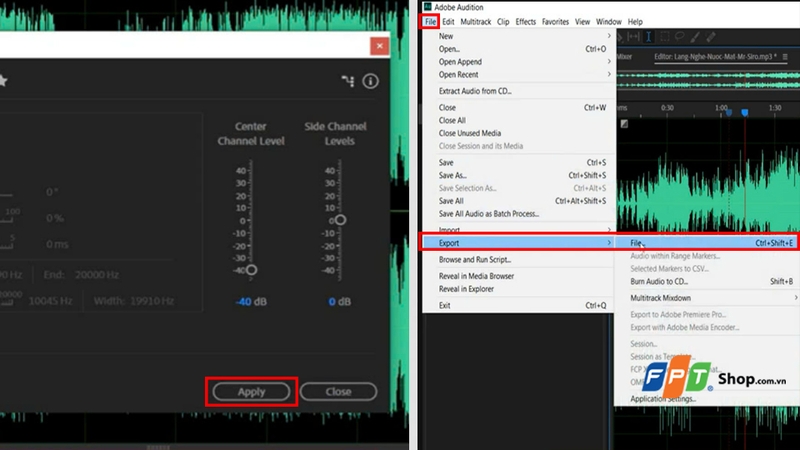The height and width of the screenshot is (450, 800).
Task: Click the Width 19910 Hz value
Action: (152, 301)
